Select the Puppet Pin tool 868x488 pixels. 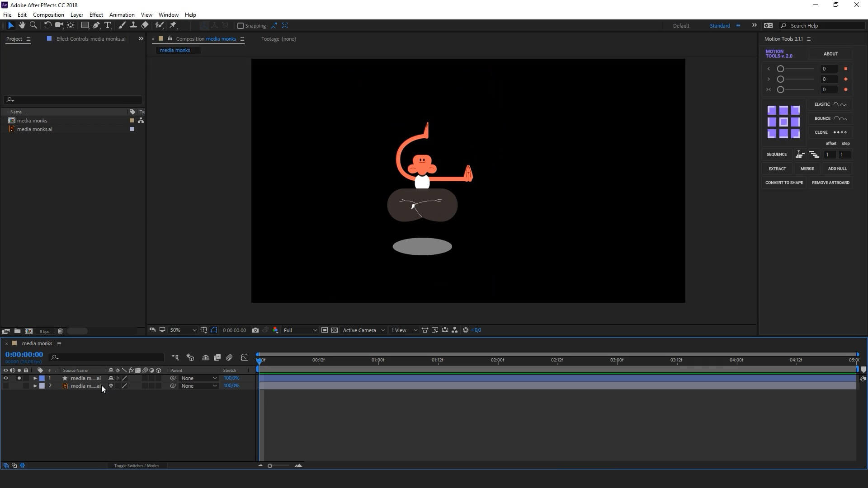coord(173,25)
